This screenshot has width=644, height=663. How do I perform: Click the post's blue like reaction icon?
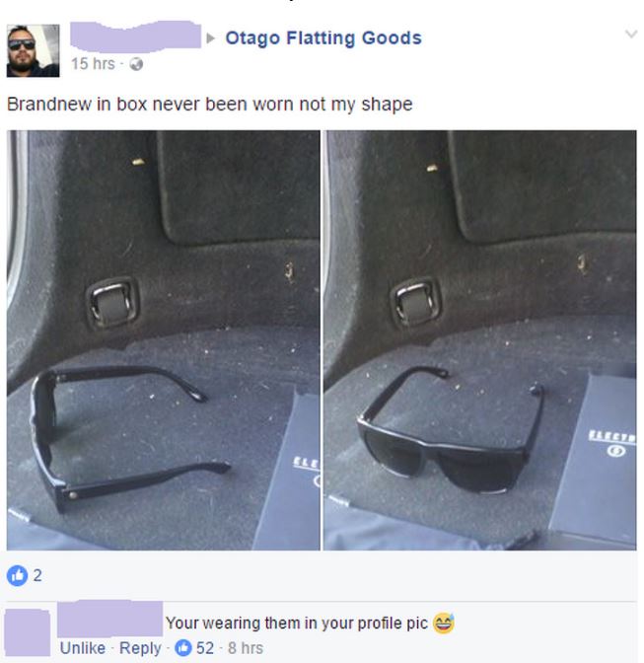click(18, 575)
